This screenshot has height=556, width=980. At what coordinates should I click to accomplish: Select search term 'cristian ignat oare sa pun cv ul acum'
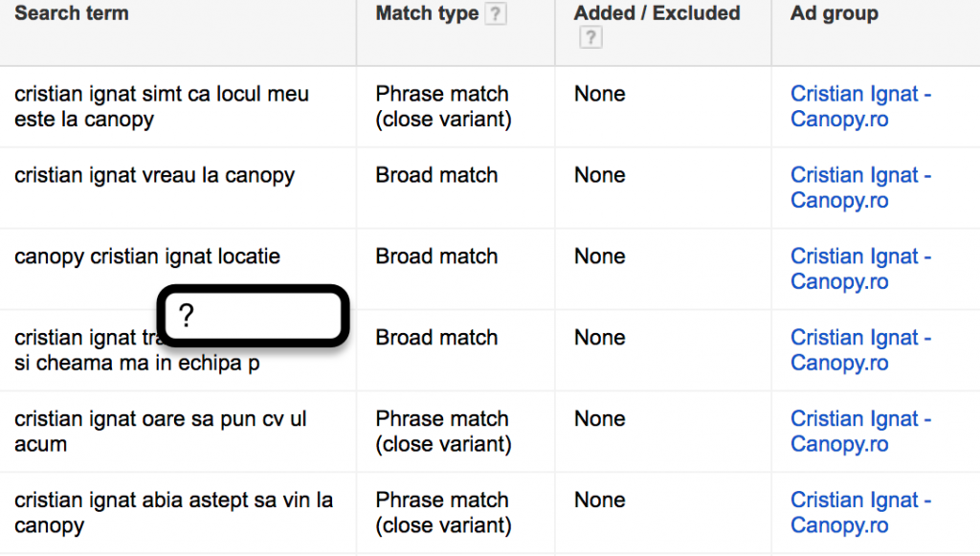click(160, 432)
